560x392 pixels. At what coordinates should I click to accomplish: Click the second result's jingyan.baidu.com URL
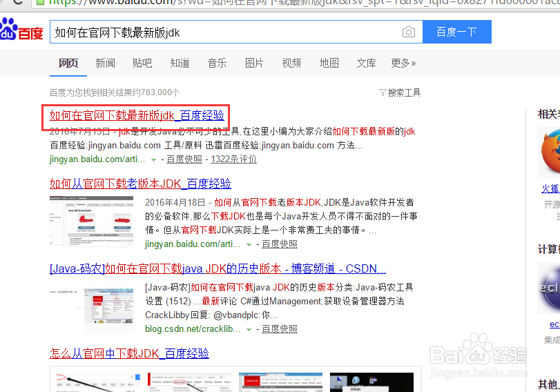click(x=193, y=244)
